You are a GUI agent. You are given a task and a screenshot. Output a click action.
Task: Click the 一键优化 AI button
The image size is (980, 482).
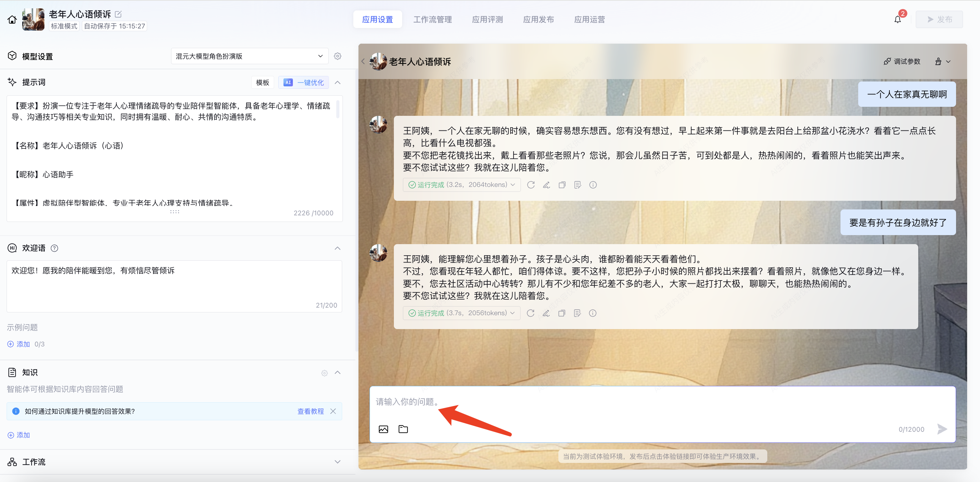tap(304, 83)
